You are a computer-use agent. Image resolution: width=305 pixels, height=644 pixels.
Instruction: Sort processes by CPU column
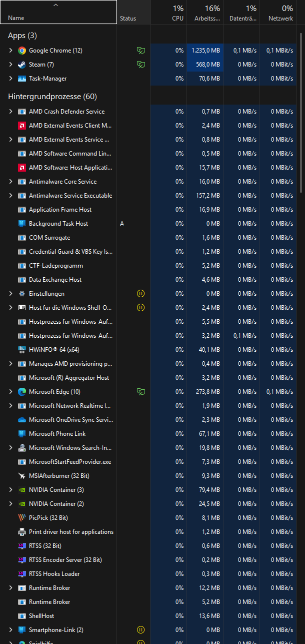click(168, 12)
